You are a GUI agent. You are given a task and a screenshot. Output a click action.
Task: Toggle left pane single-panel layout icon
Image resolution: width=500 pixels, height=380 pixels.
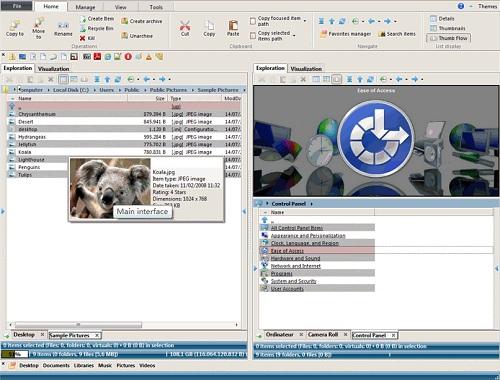(63, 79)
